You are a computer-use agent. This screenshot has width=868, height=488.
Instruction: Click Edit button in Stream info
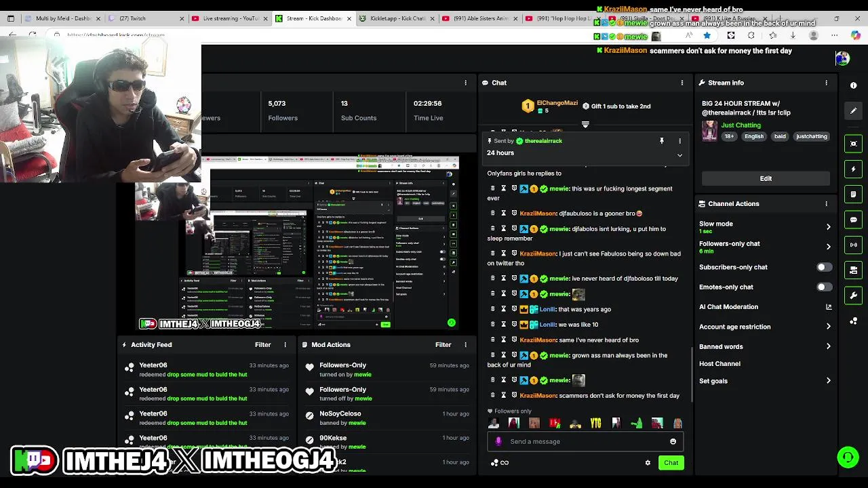[766, 178]
